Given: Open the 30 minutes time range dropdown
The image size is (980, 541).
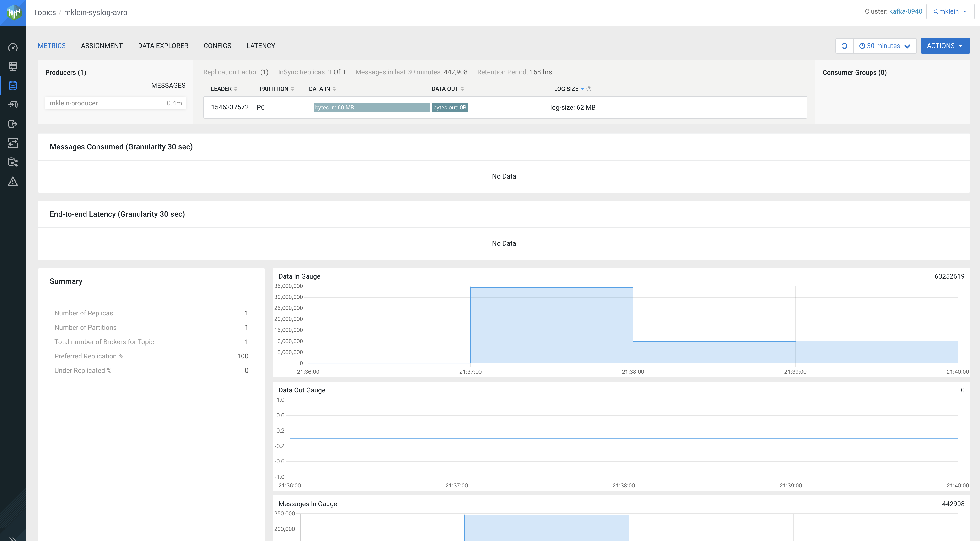Looking at the screenshot, I should 884,46.
